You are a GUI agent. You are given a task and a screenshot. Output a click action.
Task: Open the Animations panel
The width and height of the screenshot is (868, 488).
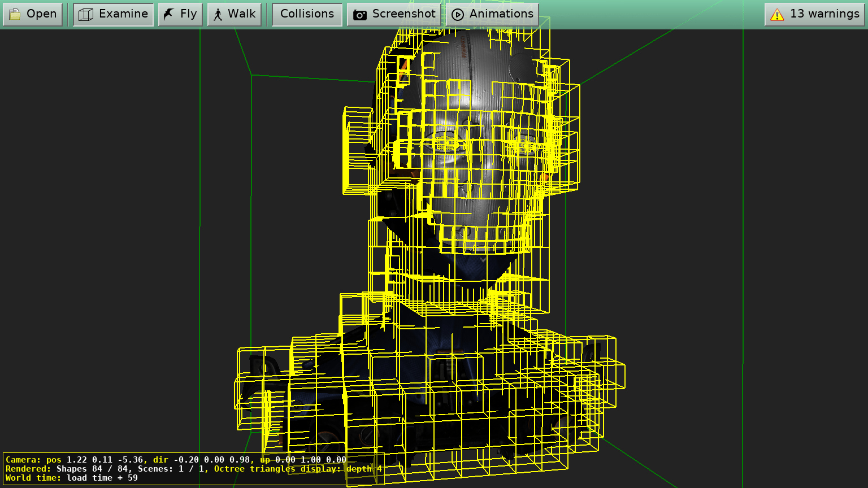[x=493, y=14]
